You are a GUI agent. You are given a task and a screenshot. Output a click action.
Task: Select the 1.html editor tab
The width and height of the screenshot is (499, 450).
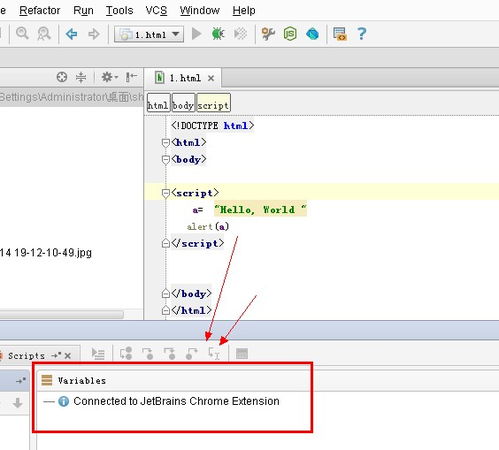coord(184,78)
